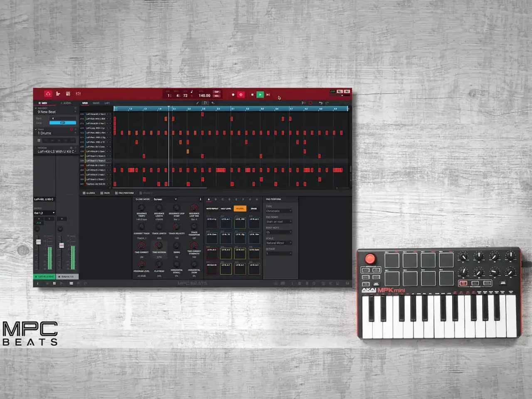This screenshot has height=399, width=532.
Task: Open the Q-Link Mode Screen dropdown
Action: [165, 199]
